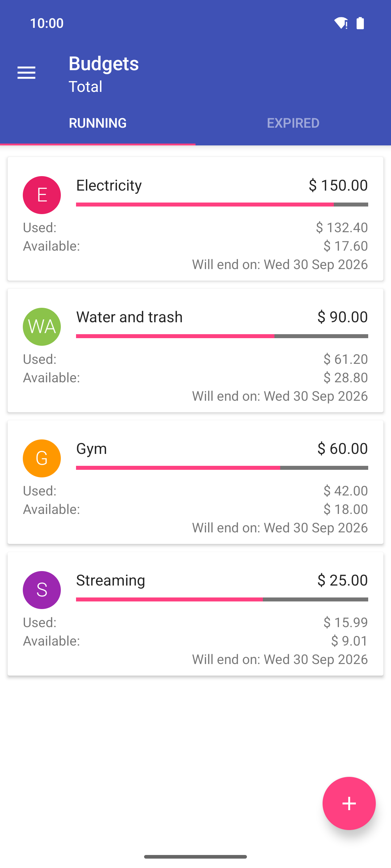391x868 pixels.
Task: Open the Electricity budget name
Action: pyautogui.click(x=109, y=185)
